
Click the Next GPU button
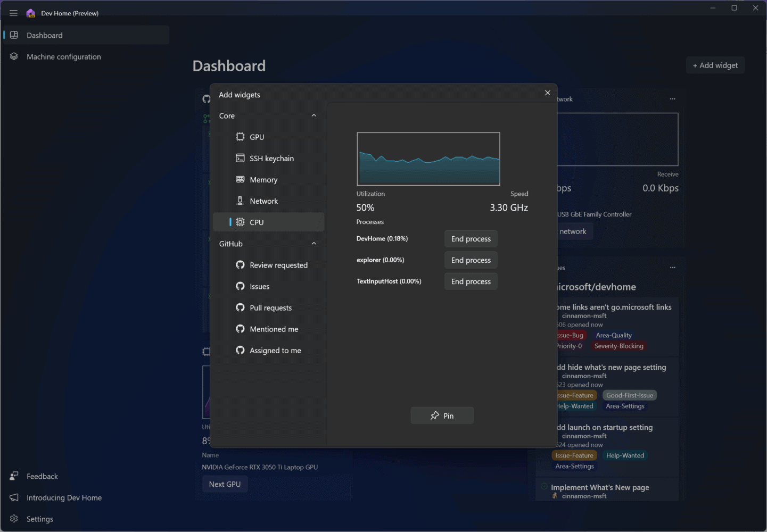(x=225, y=484)
